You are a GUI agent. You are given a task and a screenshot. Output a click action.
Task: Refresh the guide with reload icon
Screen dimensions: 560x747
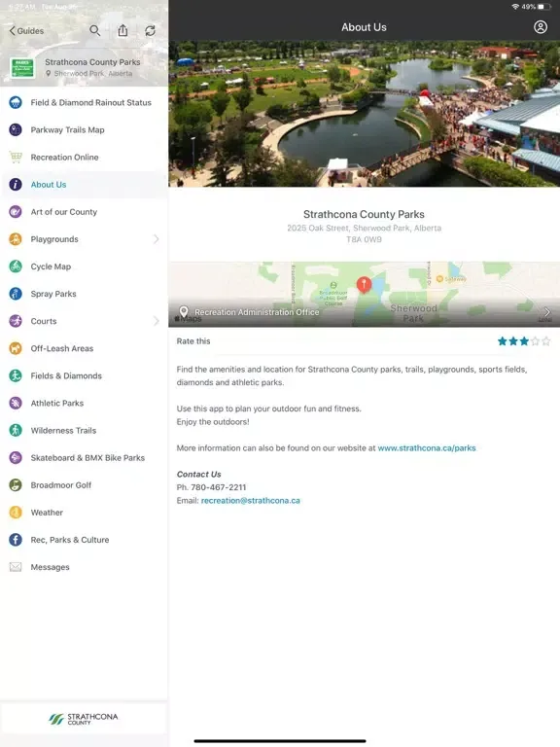coord(150,31)
